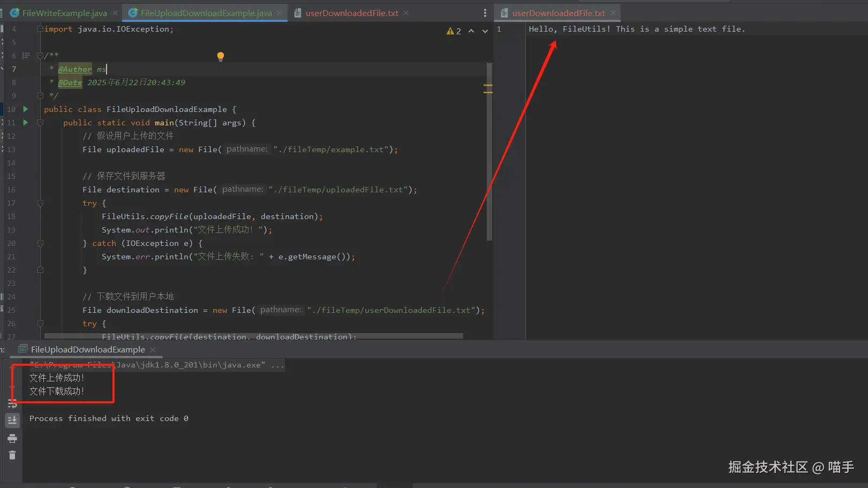Run class from line 10 gutter arrow

point(25,109)
